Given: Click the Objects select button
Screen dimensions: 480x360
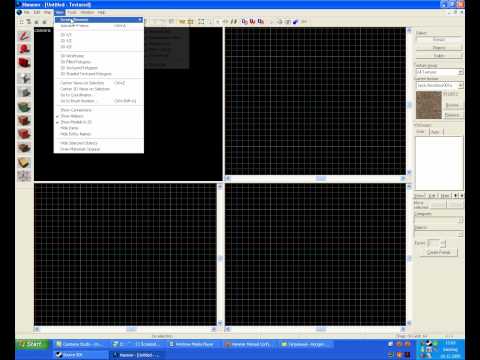Looking at the screenshot, I should 439,48.
